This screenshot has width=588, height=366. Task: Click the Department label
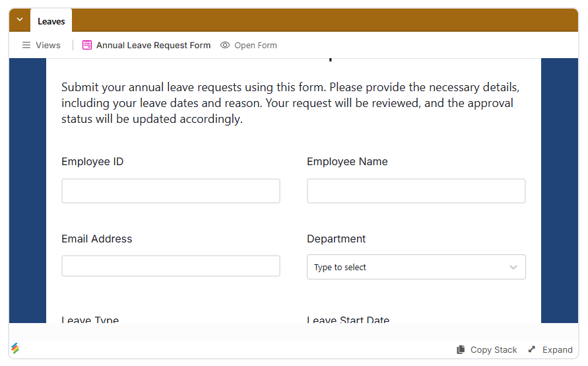(x=336, y=238)
